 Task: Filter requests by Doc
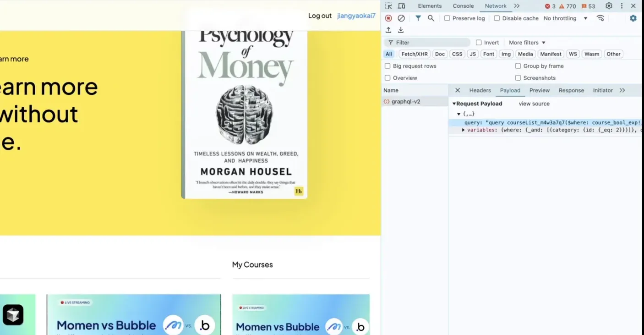[x=440, y=54]
